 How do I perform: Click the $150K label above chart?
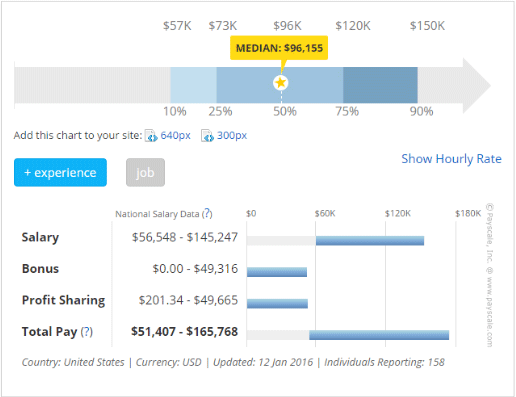[427, 26]
